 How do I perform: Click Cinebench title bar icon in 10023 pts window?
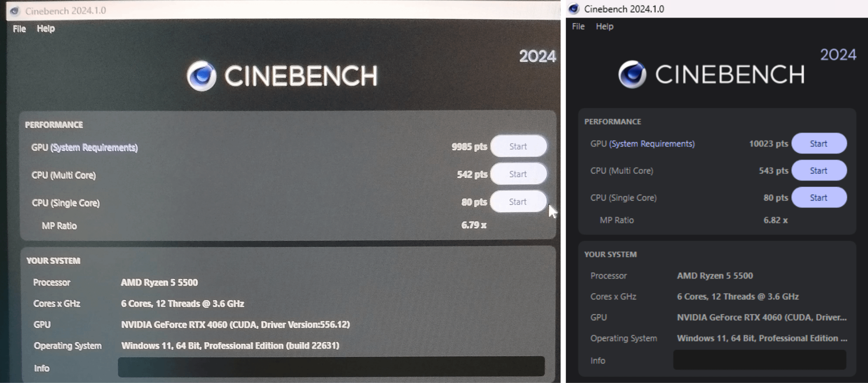coord(574,9)
